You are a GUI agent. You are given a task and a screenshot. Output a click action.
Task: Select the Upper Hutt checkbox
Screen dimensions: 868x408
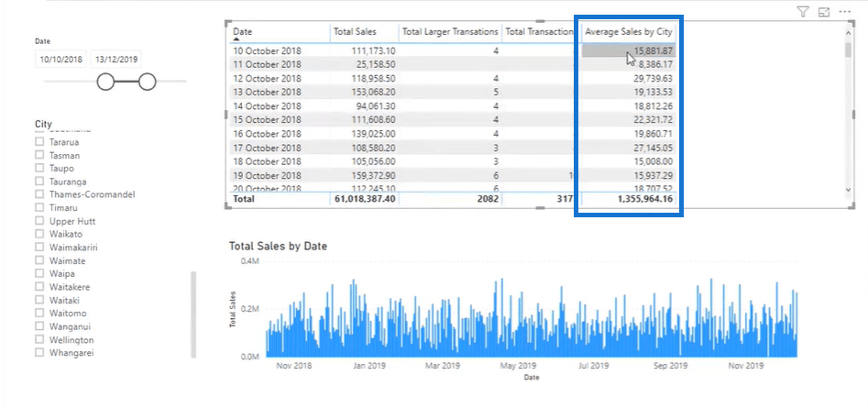point(39,221)
